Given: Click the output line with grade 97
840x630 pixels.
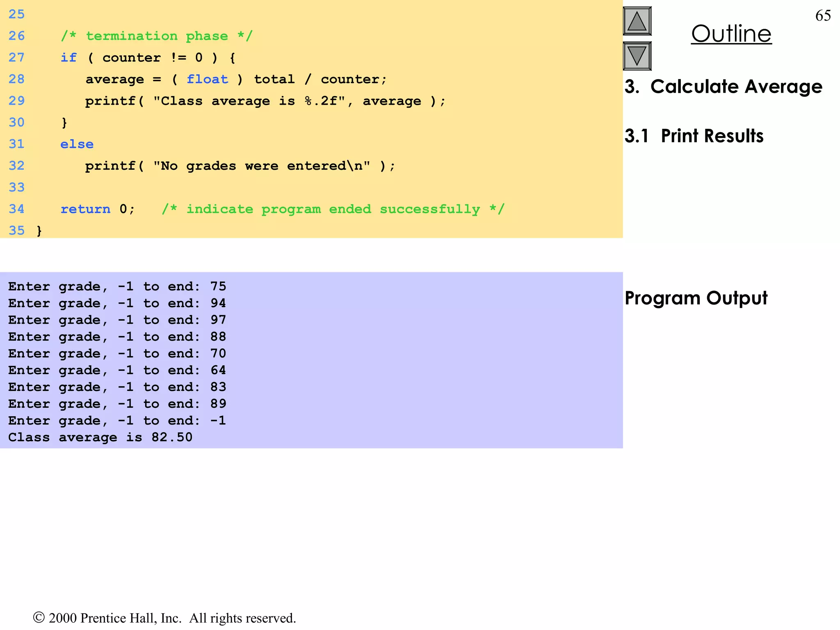Looking at the screenshot, I should click(117, 320).
